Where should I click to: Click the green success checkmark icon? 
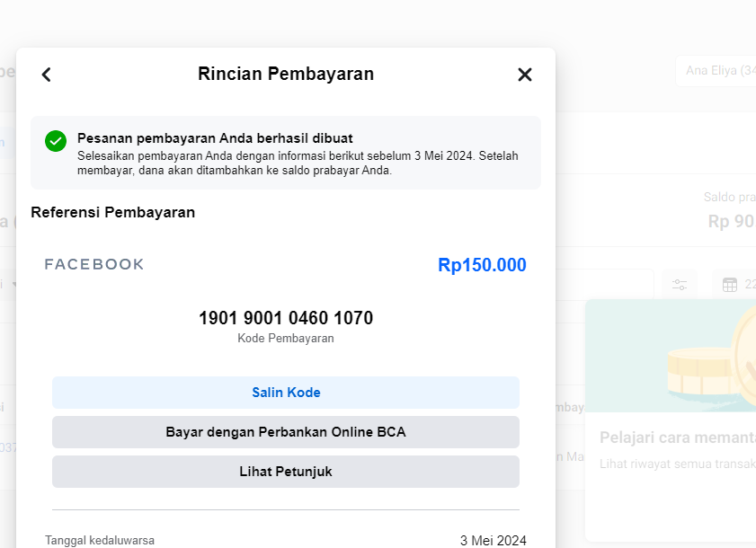coord(56,141)
